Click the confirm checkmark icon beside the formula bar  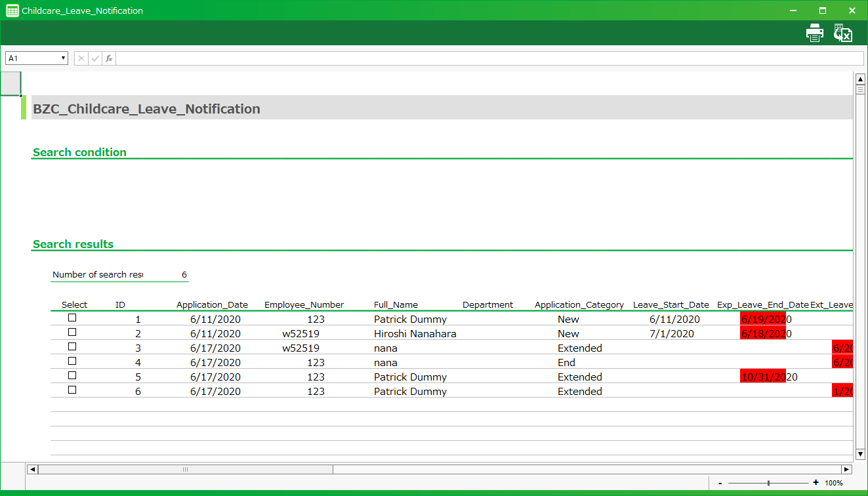pyautogui.click(x=95, y=58)
